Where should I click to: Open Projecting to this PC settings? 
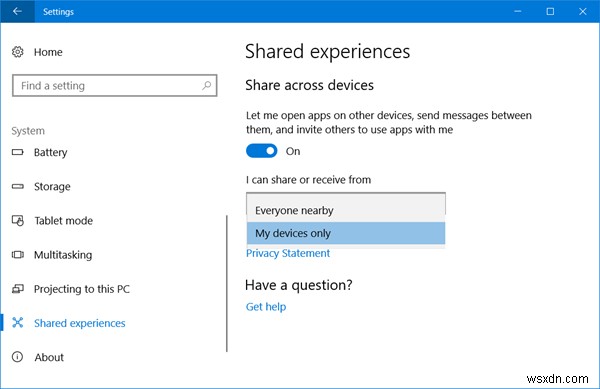click(x=82, y=289)
